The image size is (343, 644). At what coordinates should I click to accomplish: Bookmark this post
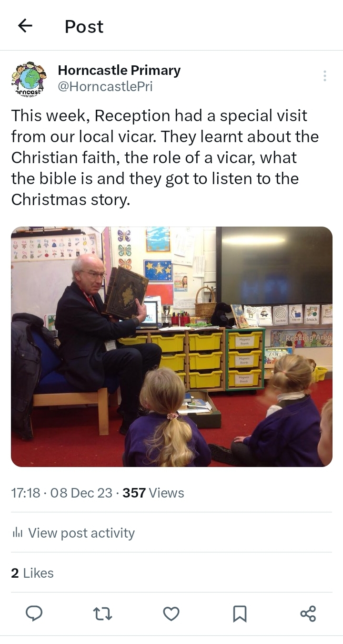click(240, 613)
